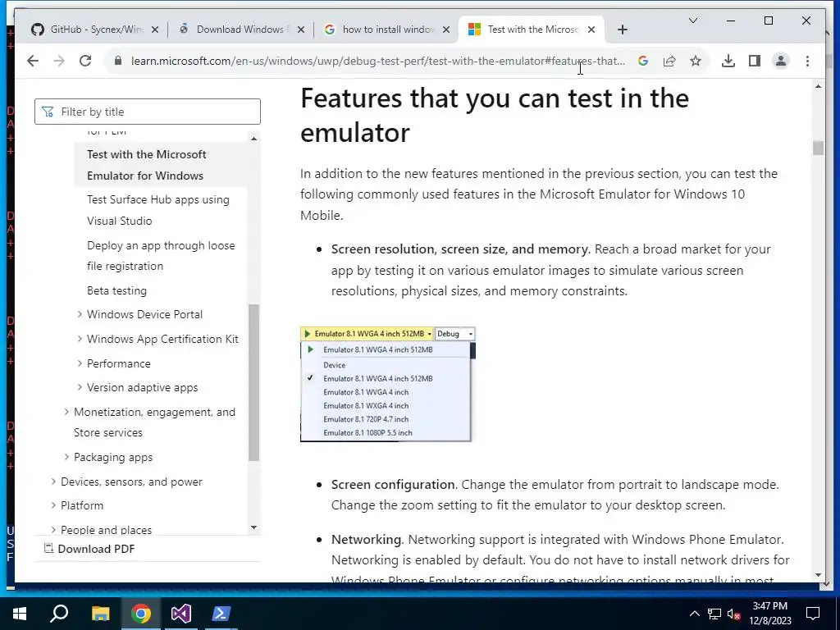The image size is (840, 630).
Task: Expand the Platform chevron
Action: pyautogui.click(x=53, y=505)
